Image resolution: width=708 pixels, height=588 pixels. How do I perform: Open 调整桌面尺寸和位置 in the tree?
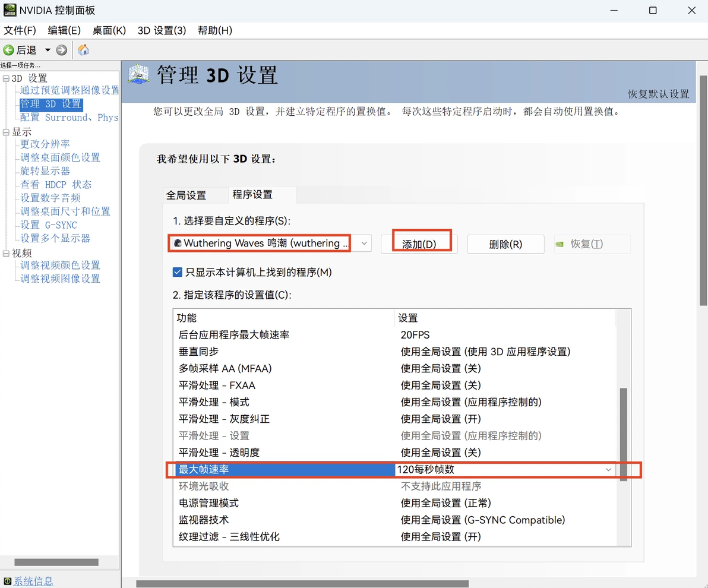pos(65,211)
